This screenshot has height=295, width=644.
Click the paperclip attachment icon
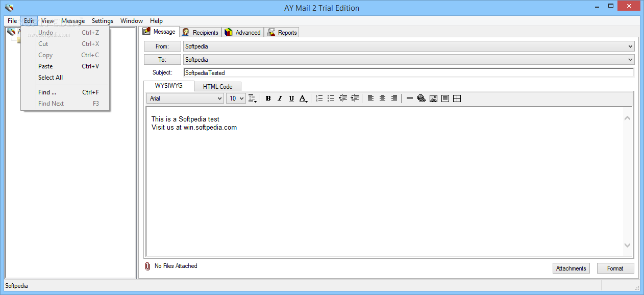coord(148,266)
